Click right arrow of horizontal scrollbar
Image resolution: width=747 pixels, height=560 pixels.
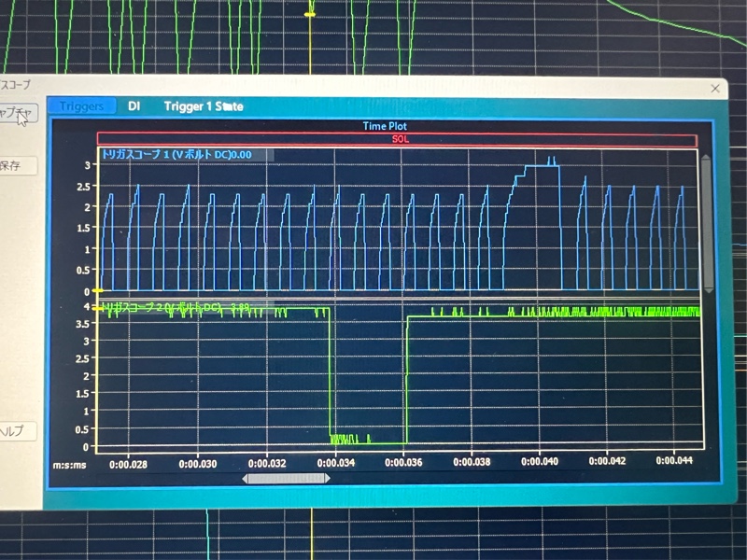[328, 478]
